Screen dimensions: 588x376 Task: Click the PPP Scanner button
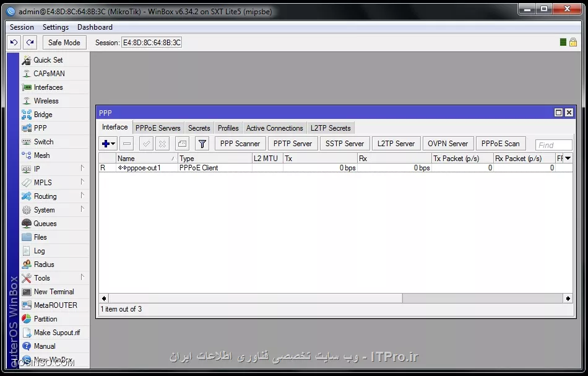pos(240,143)
